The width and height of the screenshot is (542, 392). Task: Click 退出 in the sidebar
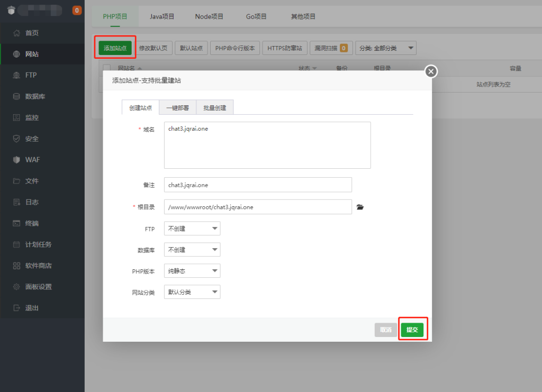42,308
